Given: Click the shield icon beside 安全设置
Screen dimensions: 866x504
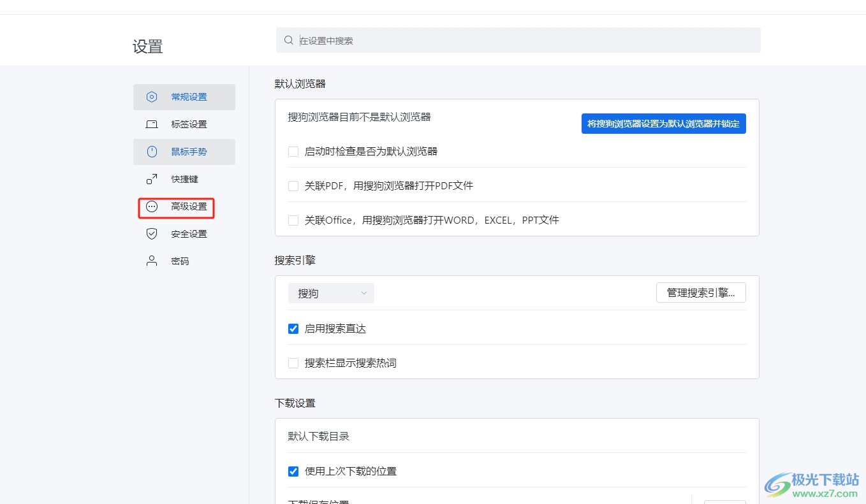Looking at the screenshot, I should [x=152, y=234].
